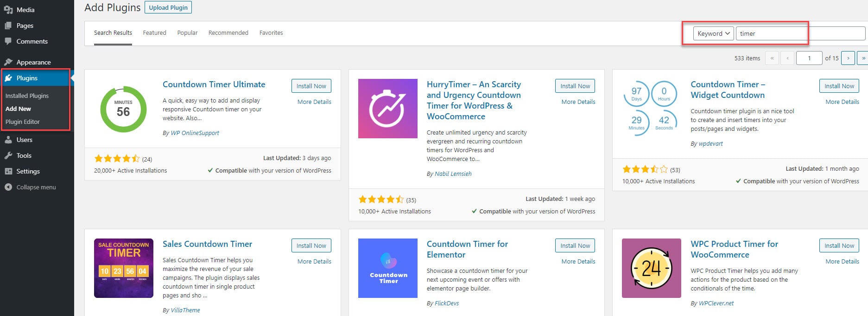Open author link Nabil Lemsieh

pos(453,174)
